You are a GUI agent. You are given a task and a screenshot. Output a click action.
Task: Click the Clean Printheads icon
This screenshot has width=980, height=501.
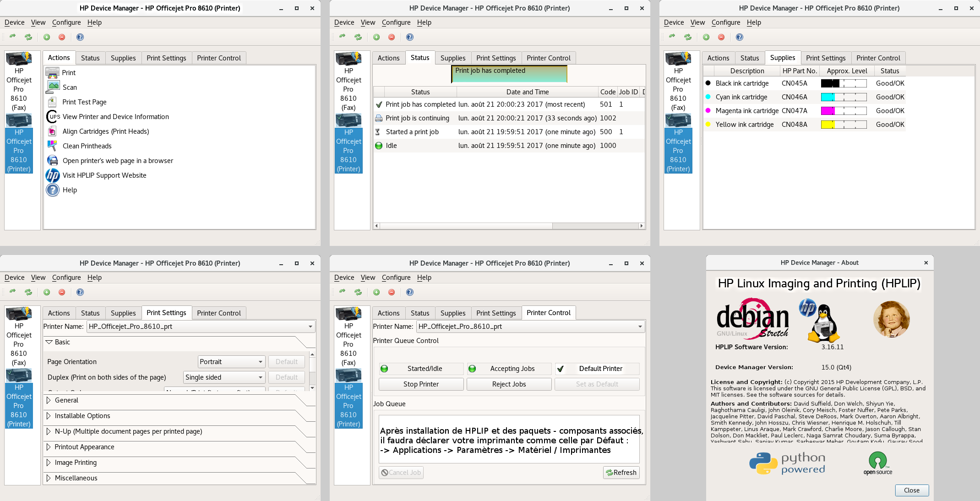point(53,146)
